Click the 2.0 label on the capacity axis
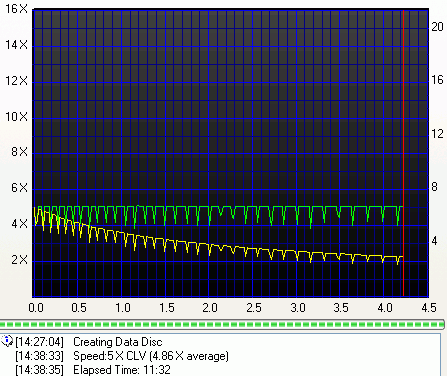The width and height of the screenshot is (447, 376). (x=210, y=307)
